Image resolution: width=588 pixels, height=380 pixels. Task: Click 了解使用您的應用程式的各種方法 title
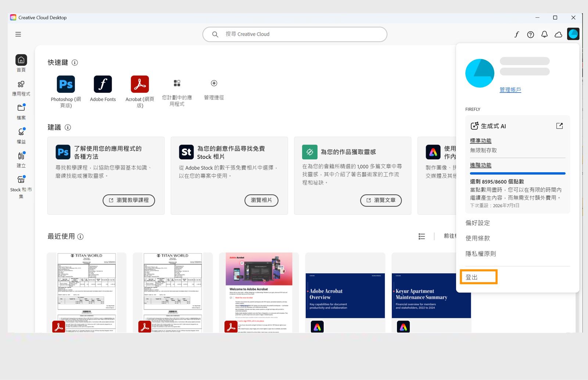108,152
